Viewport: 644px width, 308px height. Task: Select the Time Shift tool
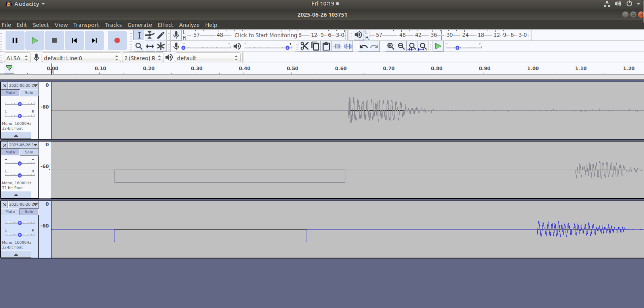(x=150, y=46)
